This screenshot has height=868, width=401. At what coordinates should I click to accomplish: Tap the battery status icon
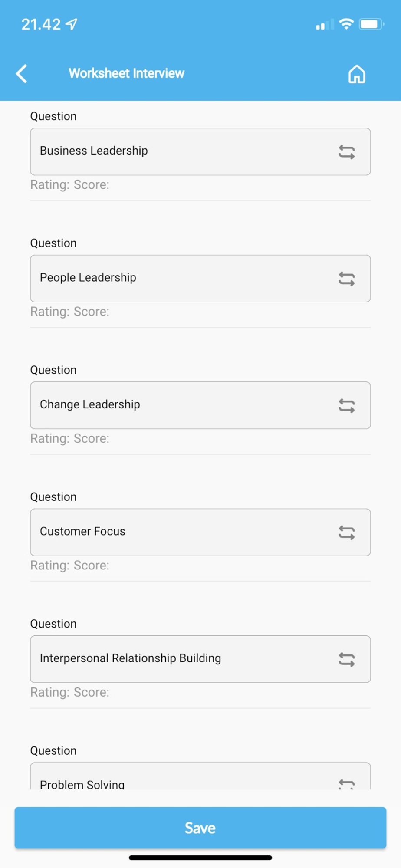tap(371, 24)
